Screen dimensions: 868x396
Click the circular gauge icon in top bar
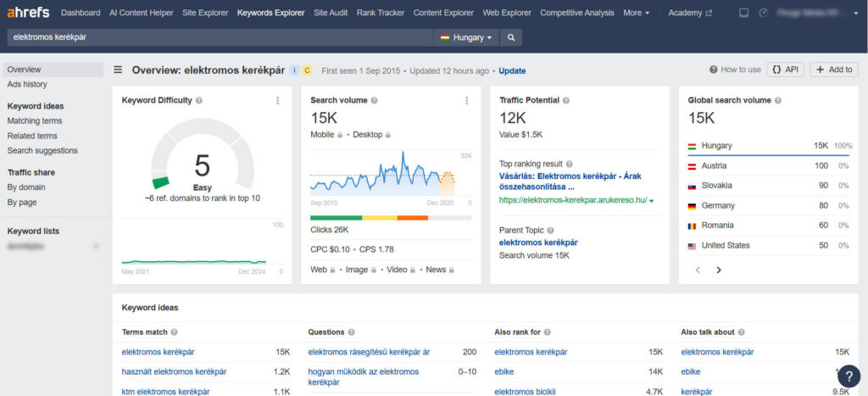tap(764, 13)
